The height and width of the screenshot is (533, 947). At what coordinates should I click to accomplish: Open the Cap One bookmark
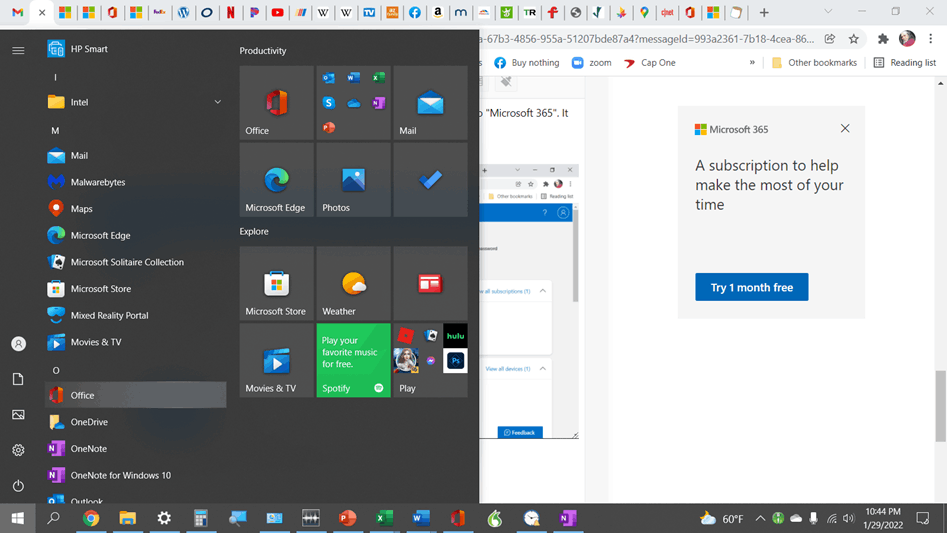pyautogui.click(x=650, y=63)
